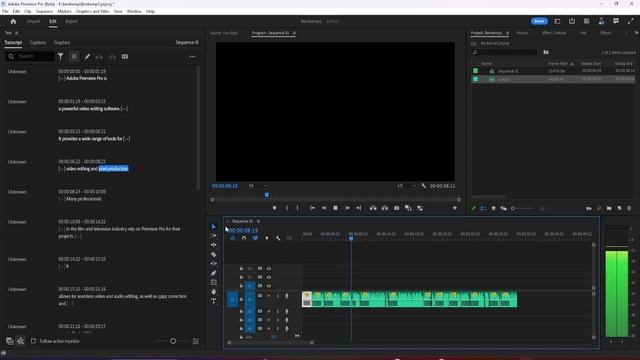The image size is (640, 360).
Task: Toggle transcript pauses display button
Action: pyautogui.click(x=74, y=56)
